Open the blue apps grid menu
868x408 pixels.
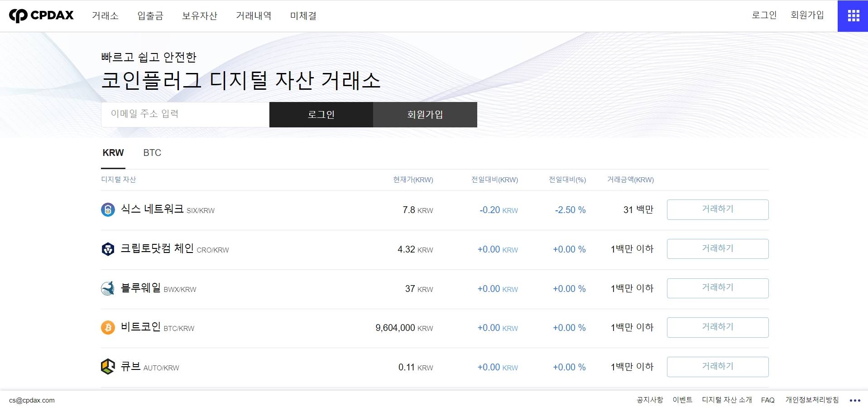click(x=853, y=16)
